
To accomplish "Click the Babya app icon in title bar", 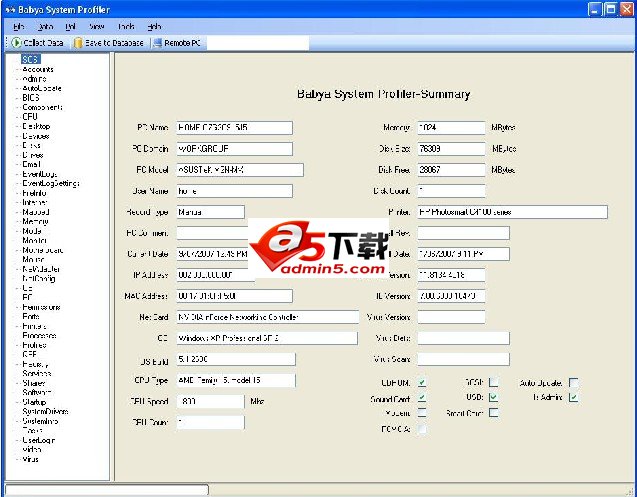I will click(9, 11).
